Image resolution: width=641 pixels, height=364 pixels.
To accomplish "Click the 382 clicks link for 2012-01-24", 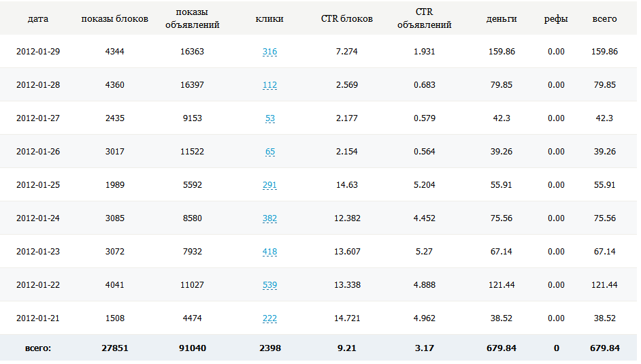I will coord(269,218).
